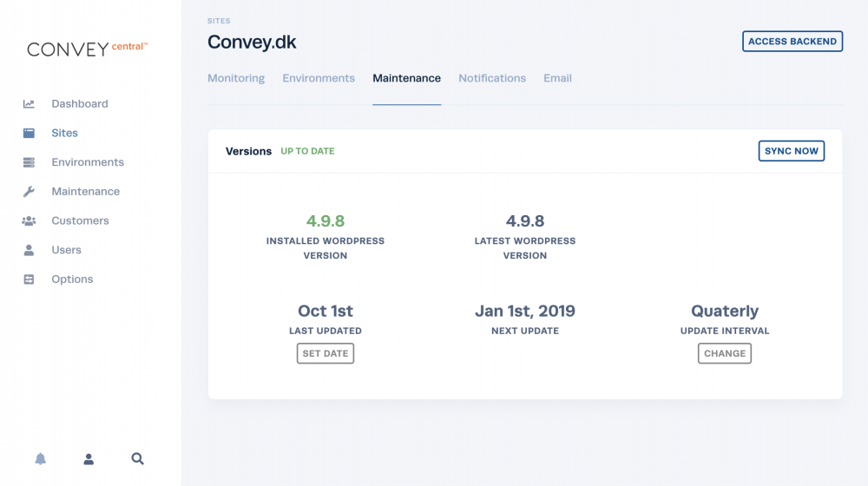Click the Dashboard chart icon
The width and height of the screenshot is (868, 486).
click(29, 104)
